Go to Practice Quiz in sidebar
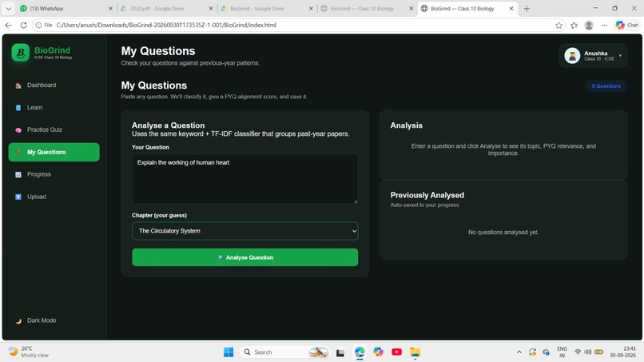The height and width of the screenshot is (362, 644). pyautogui.click(x=54, y=129)
